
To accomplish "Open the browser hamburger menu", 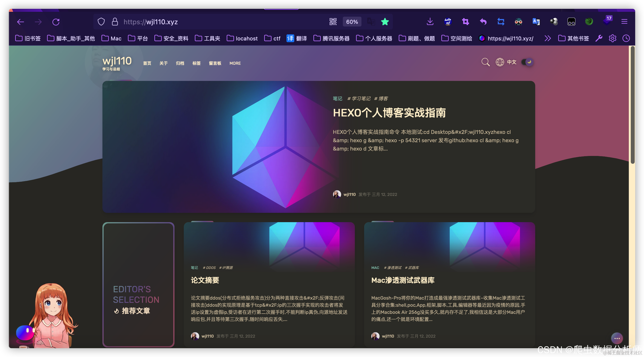I will 624,22.
